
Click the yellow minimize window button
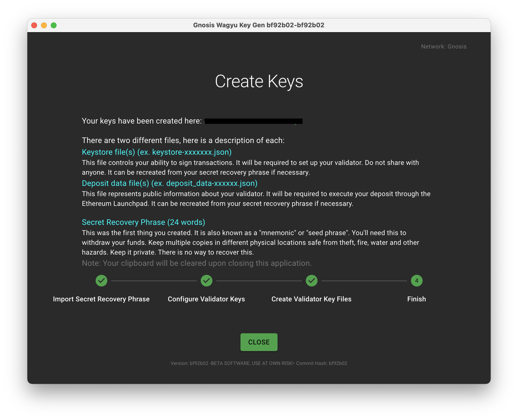44,25
